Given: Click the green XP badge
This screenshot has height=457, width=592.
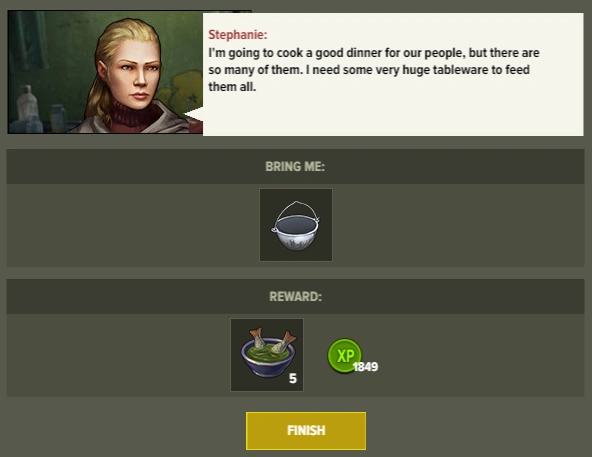Looking at the screenshot, I should click(344, 355).
